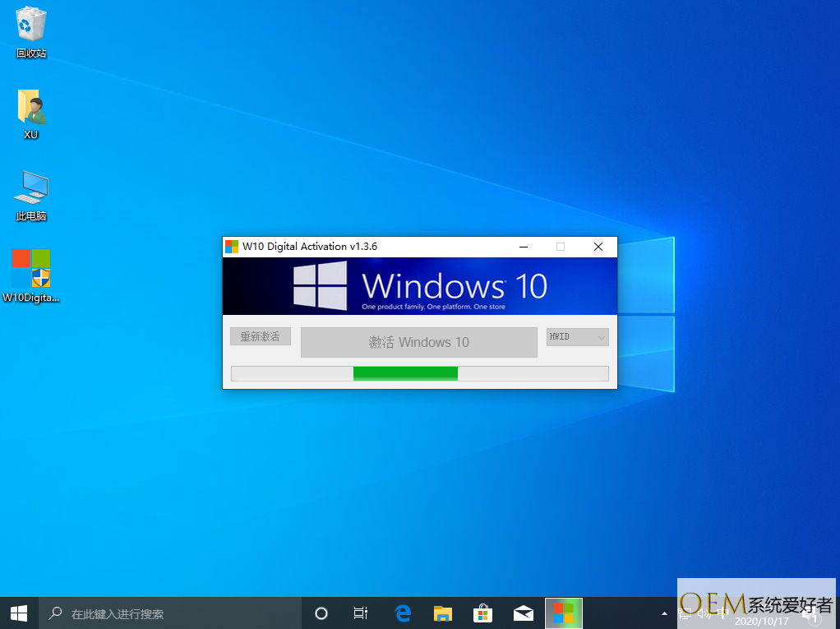
Task: Click the W10 Digital Activation taskbar button
Action: [x=563, y=613]
